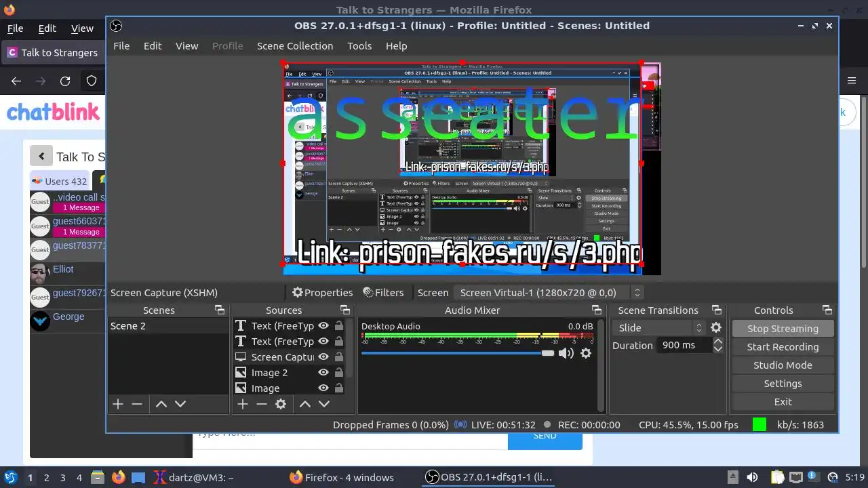868x488 pixels.
Task: Toggle the lock on the Screen Capture source
Action: pyautogui.click(x=339, y=357)
